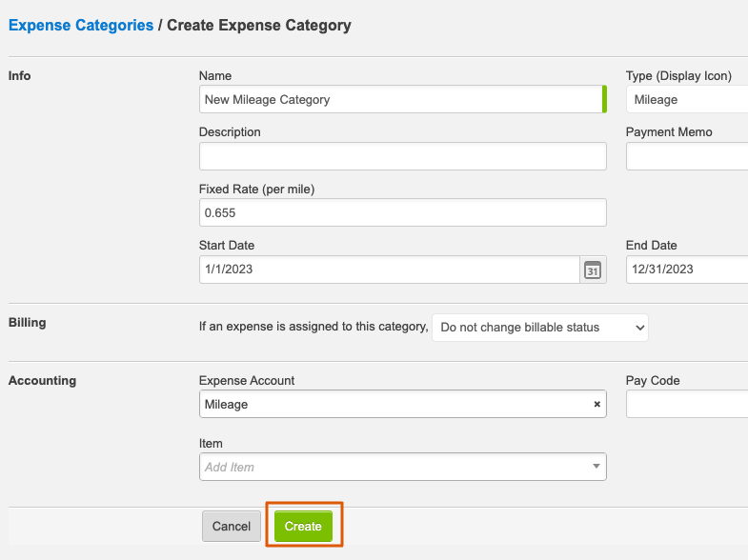Focus the Payment Memo field
Image resolution: width=748 pixels, height=560 pixels.
(687, 156)
